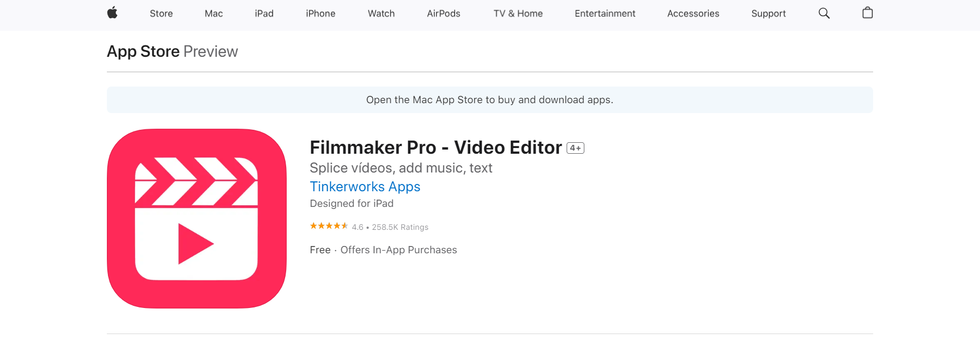Open the search magnifier icon
The height and width of the screenshot is (345, 980).
pos(824,13)
